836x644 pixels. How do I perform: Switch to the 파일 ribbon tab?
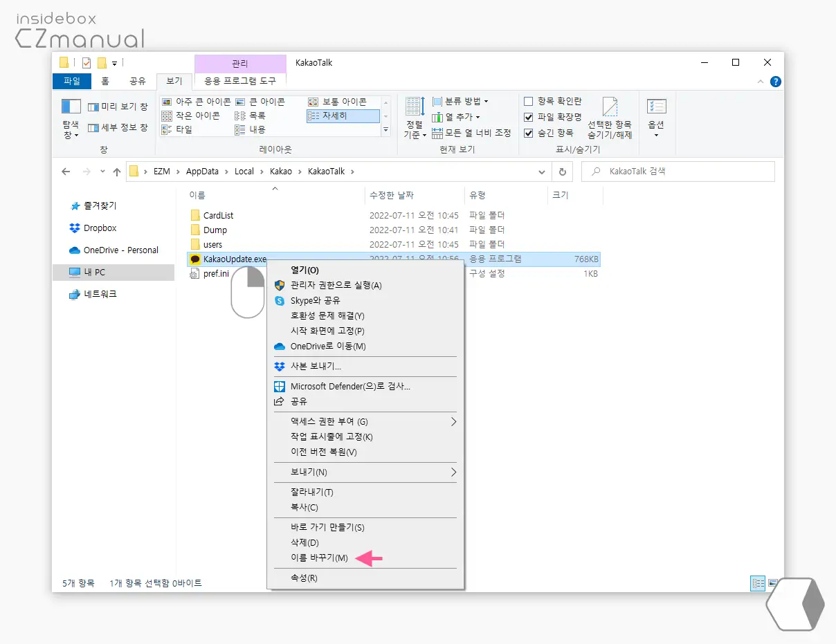click(x=71, y=80)
